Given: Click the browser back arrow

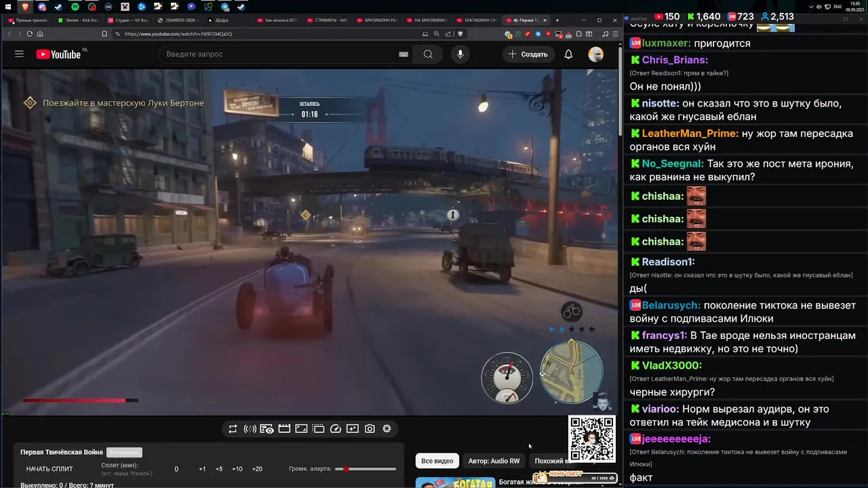Looking at the screenshot, I should [9, 34].
